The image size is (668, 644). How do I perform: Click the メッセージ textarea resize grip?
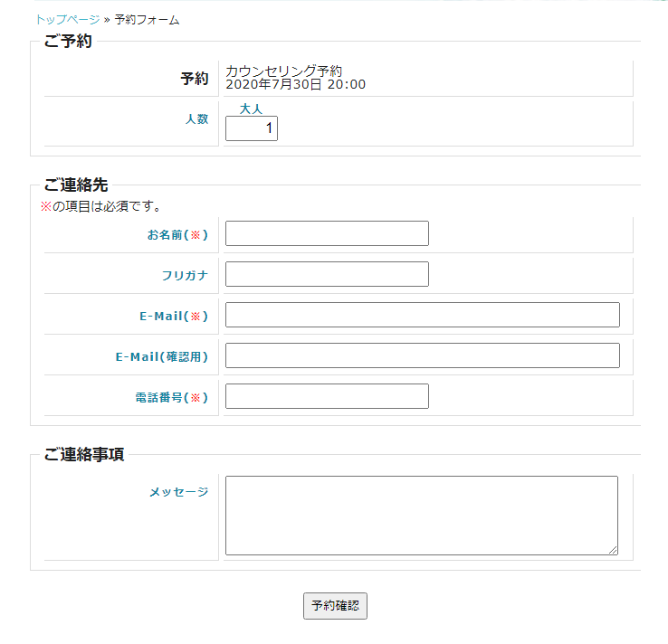point(613,550)
